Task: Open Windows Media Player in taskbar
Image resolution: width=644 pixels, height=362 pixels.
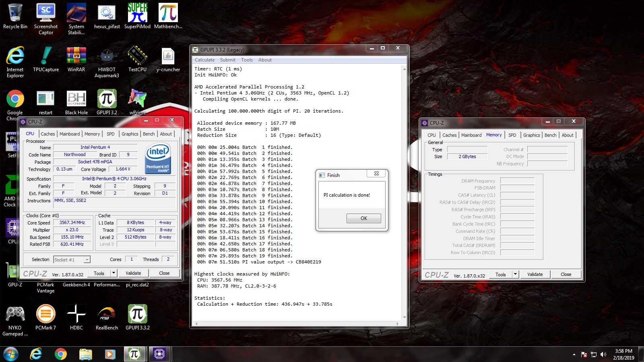Action: 109,354
